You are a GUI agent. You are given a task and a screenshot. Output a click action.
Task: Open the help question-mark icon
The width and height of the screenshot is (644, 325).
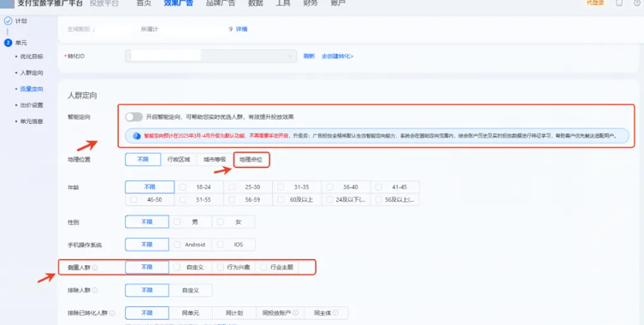pos(637,3)
